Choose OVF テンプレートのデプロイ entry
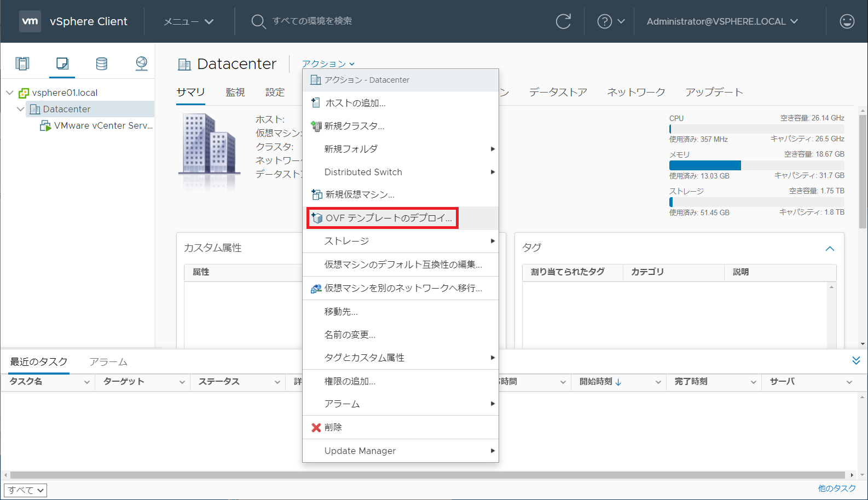This screenshot has height=500, width=868. (401, 218)
